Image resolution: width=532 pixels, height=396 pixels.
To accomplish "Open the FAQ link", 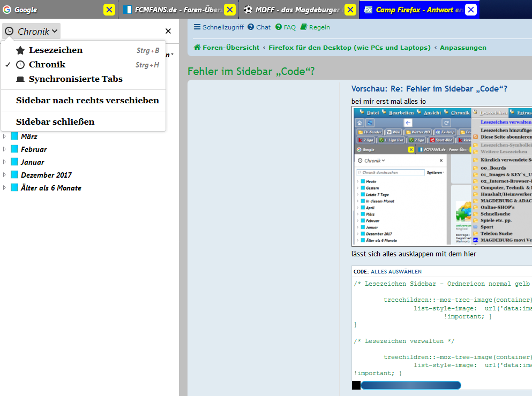I will click(x=286, y=27).
